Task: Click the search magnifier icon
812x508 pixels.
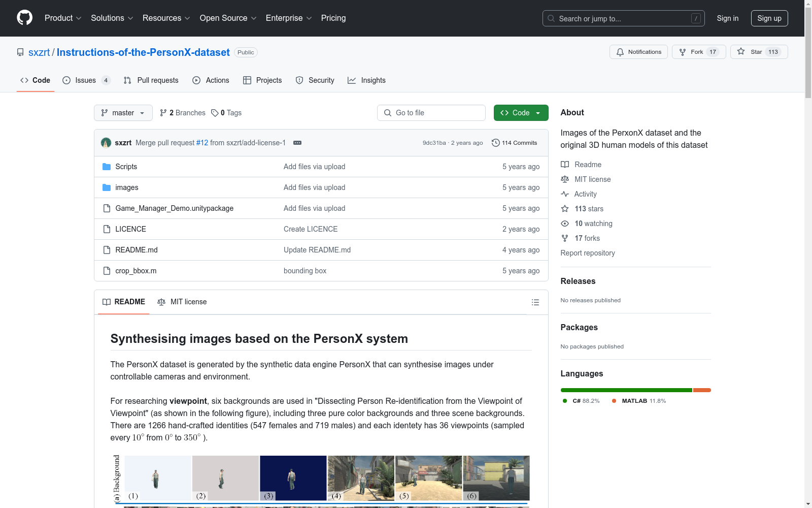Action: (x=551, y=18)
